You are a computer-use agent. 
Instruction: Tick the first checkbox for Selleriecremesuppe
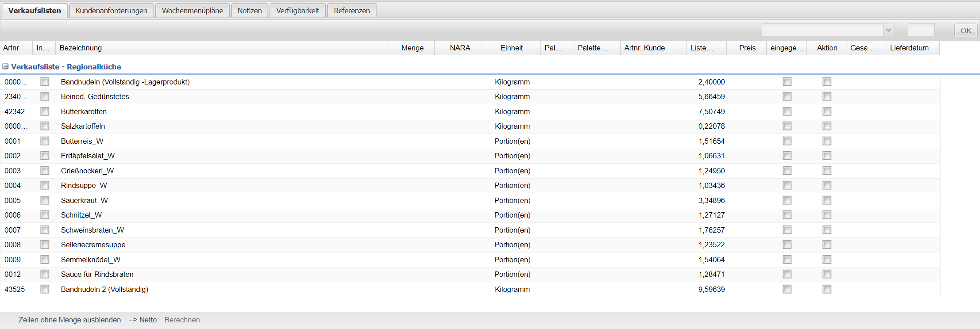pyautogui.click(x=45, y=245)
